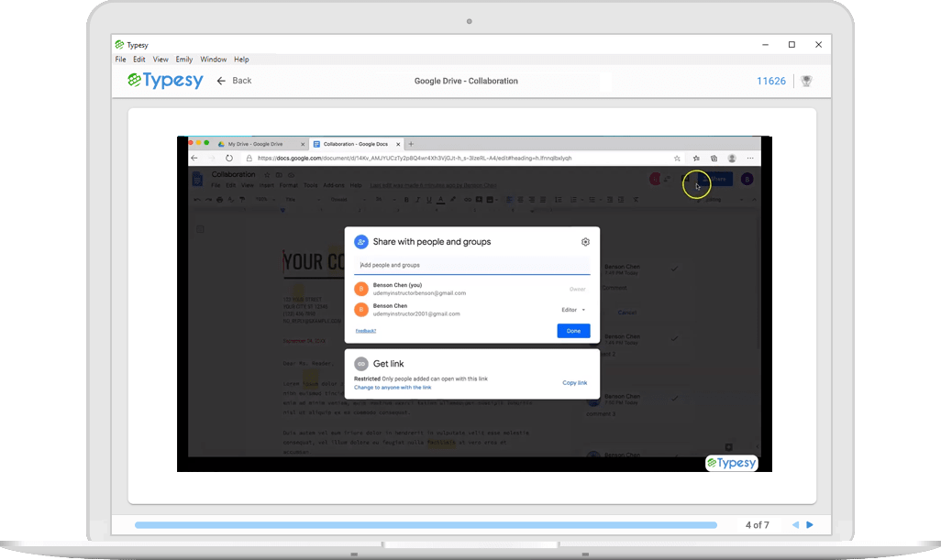Click the '4 of 7' page indicator
This screenshot has height=560, width=941.
point(758,524)
